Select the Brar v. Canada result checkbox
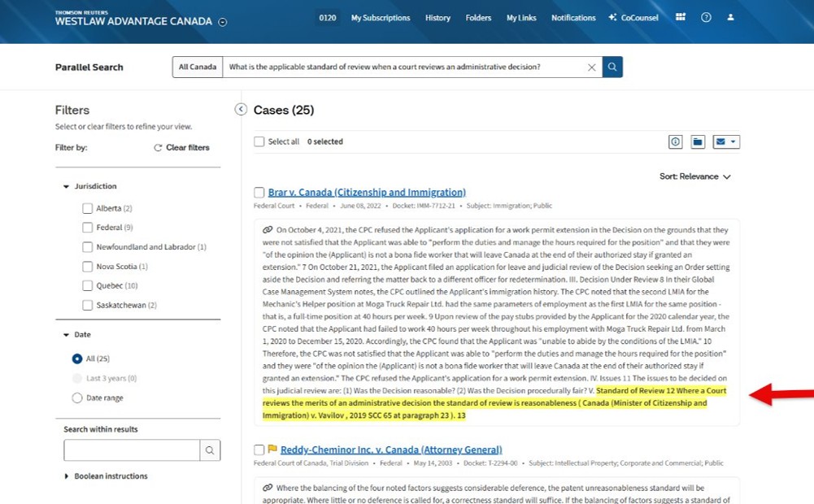The height and width of the screenshot is (504, 814). [x=259, y=193]
